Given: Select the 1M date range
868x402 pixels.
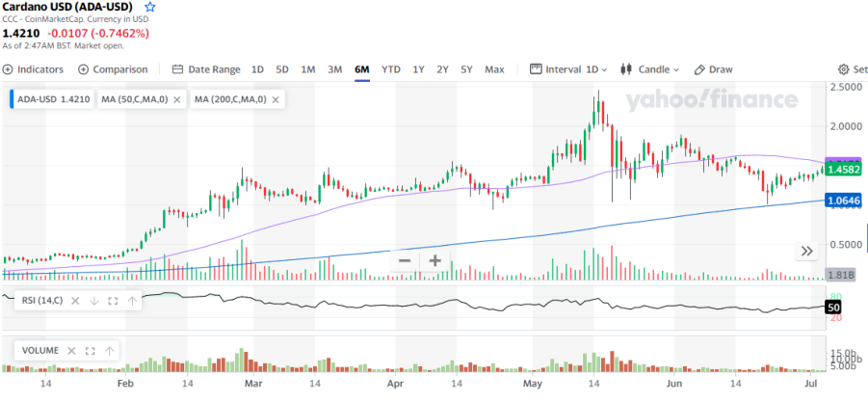Looking at the screenshot, I should point(308,69).
